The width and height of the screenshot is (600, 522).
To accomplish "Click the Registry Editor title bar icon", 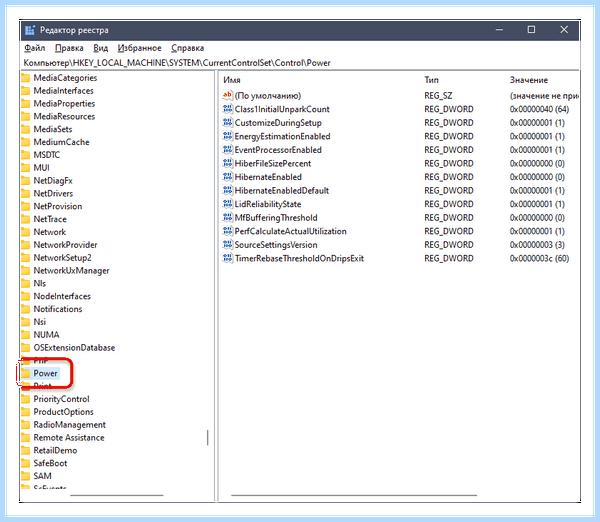I will point(30,30).
